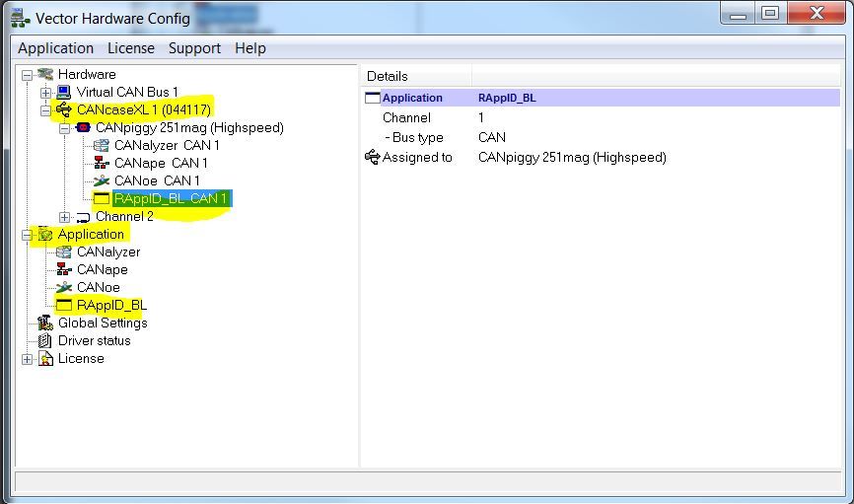Click the CANcaseXL USB device icon
This screenshot has height=504, width=854.
coord(64,109)
